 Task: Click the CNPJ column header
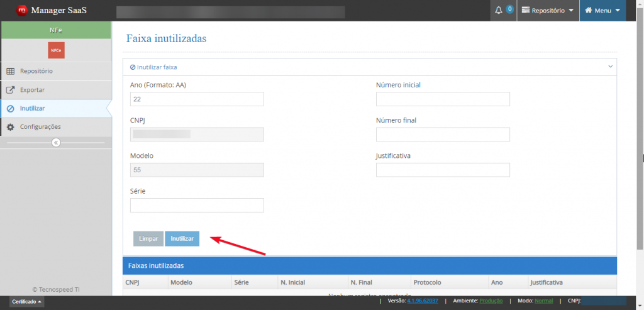[145, 282]
